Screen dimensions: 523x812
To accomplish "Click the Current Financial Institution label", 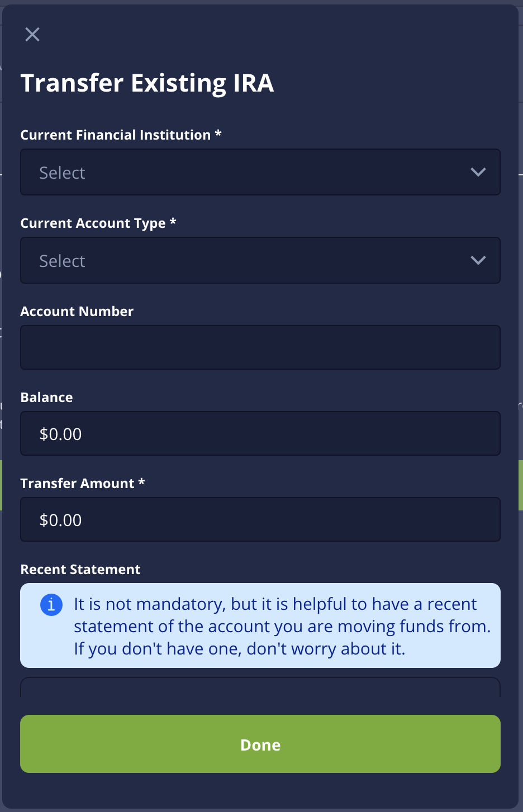I will (x=121, y=135).
